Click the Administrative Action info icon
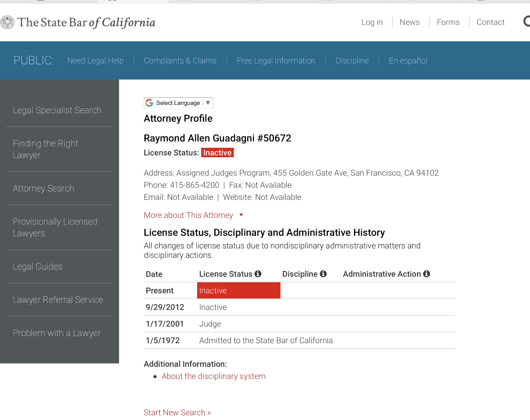 (426, 274)
